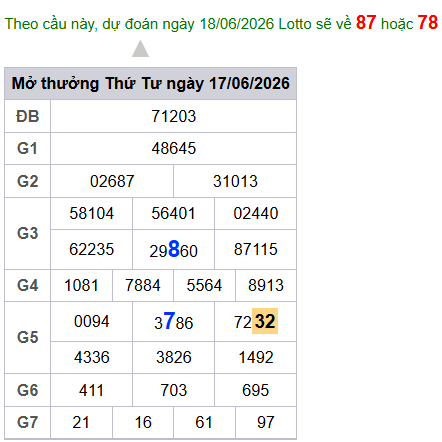Click the G7 number 21

pos(81,422)
